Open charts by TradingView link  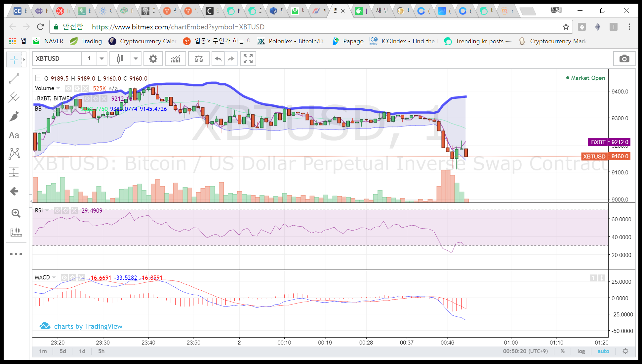pyautogui.click(x=81, y=326)
